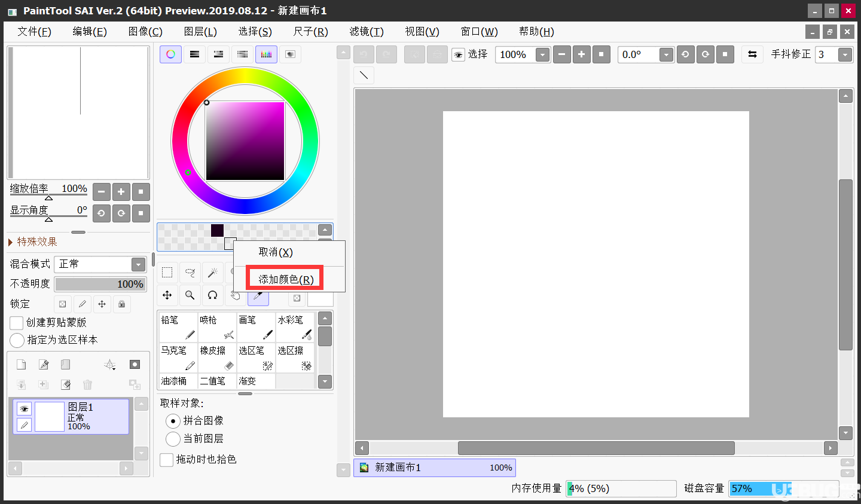
Task: Open the 混合模式 blend mode dropdown
Action: click(138, 264)
